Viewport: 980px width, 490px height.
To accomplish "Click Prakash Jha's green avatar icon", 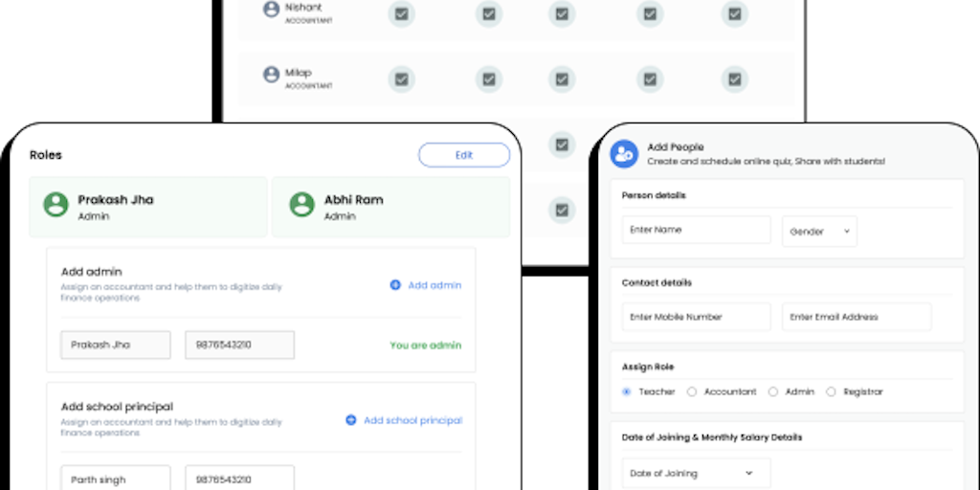I will coord(56,205).
